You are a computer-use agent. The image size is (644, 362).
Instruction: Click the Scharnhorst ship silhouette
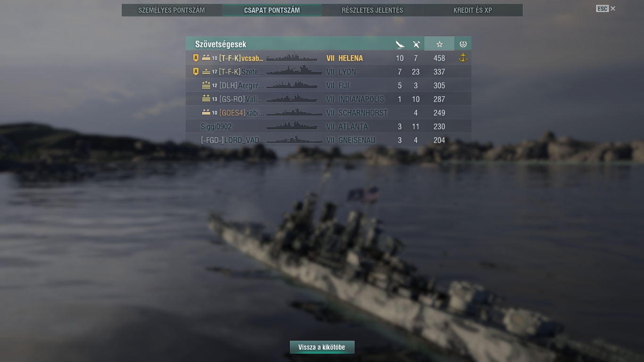point(294,113)
